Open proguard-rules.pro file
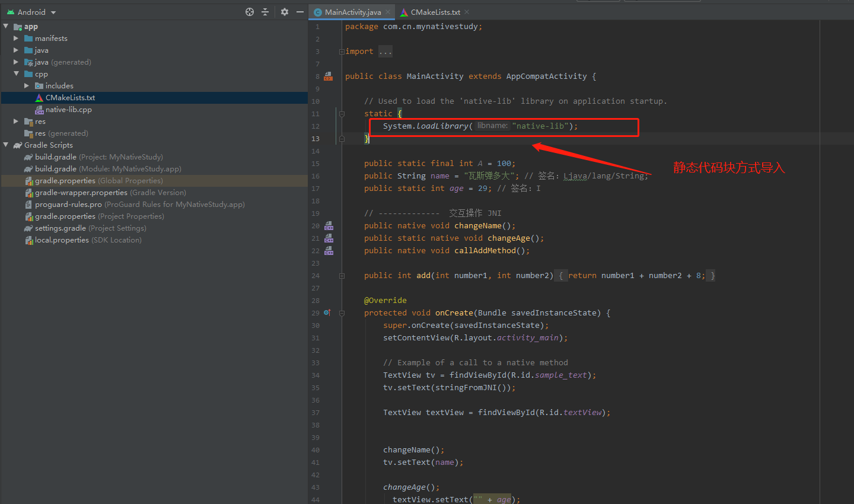 139,205
